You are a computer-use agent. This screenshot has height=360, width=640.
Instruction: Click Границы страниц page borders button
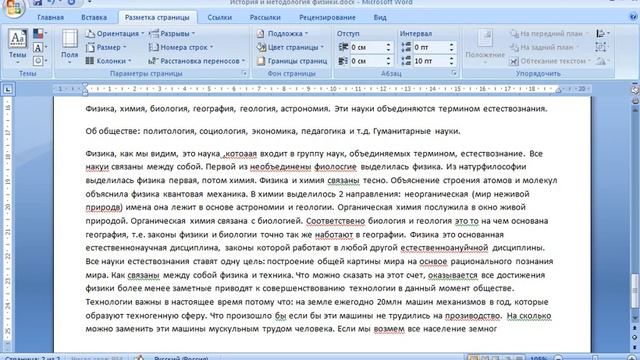point(292,61)
